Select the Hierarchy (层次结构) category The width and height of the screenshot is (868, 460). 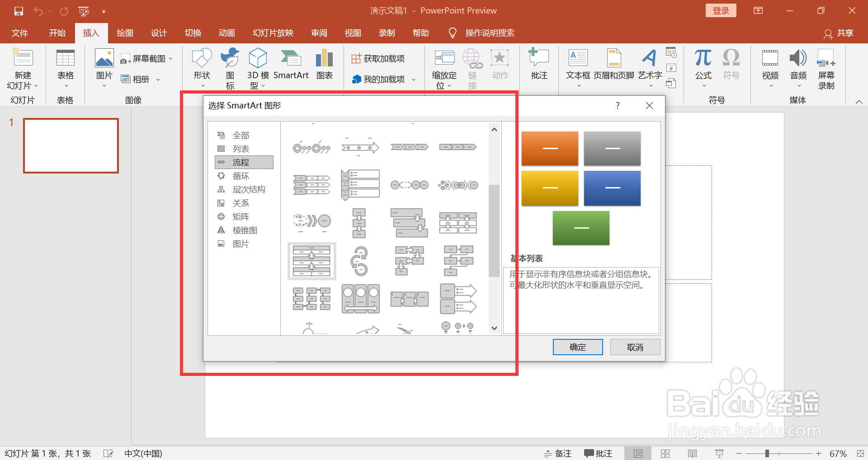[244, 189]
